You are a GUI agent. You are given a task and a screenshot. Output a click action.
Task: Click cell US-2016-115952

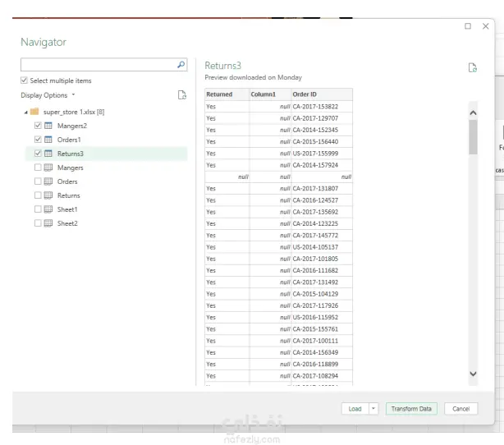tap(322, 317)
